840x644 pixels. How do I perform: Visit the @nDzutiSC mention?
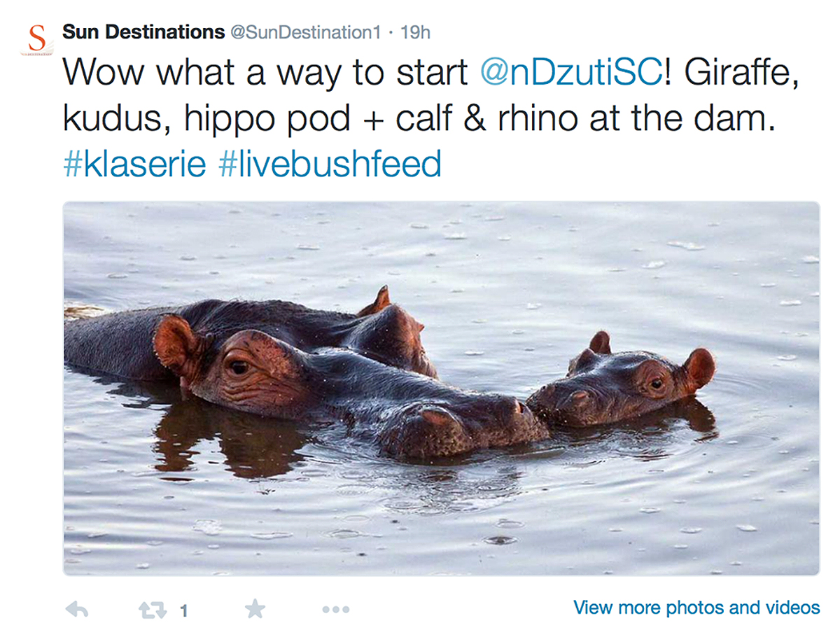(571, 73)
